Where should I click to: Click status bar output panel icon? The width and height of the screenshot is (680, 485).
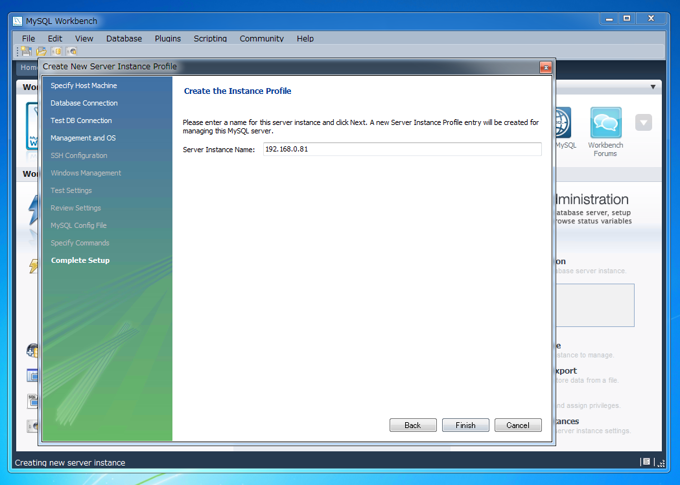pyautogui.click(x=646, y=462)
